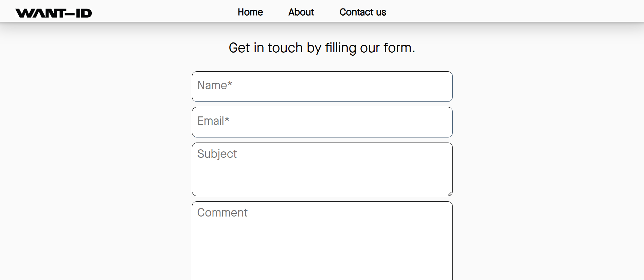Viewport: 644px width, 280px height.
Task: Click the Email placeholder text
Action: click(213, 121)
